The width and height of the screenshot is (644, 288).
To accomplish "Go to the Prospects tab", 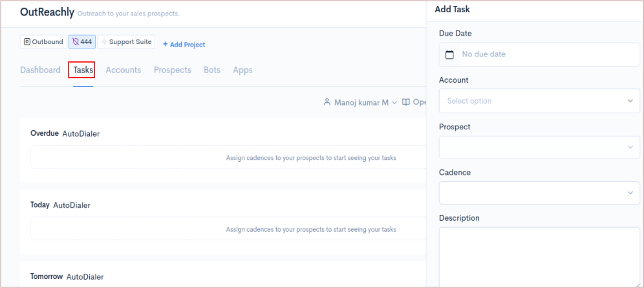I will click(x=172, y=70).
